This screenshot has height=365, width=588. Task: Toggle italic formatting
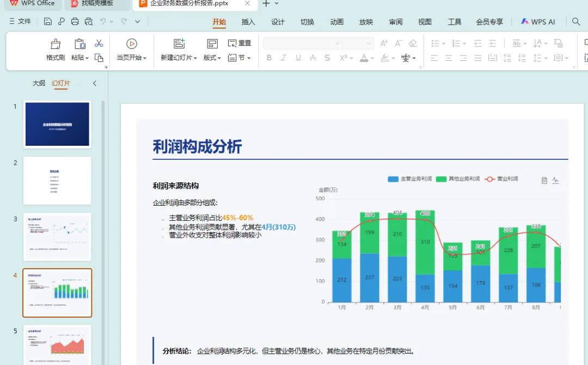[283, 58]
